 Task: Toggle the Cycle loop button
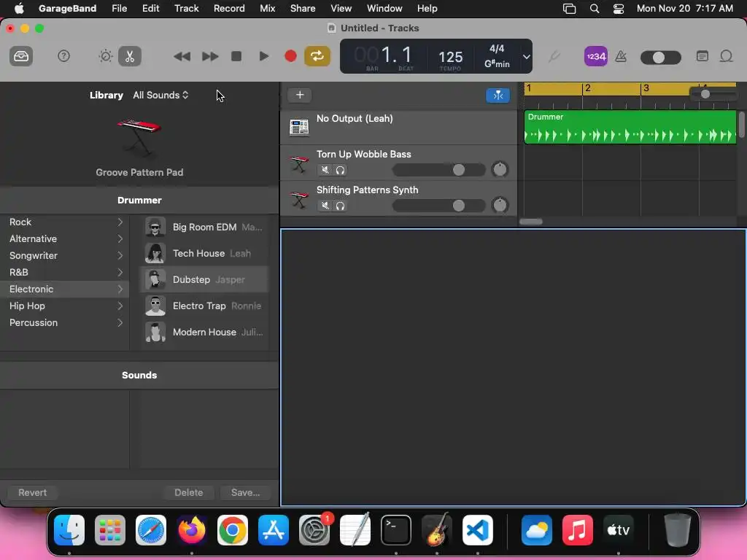click(317, 56)
